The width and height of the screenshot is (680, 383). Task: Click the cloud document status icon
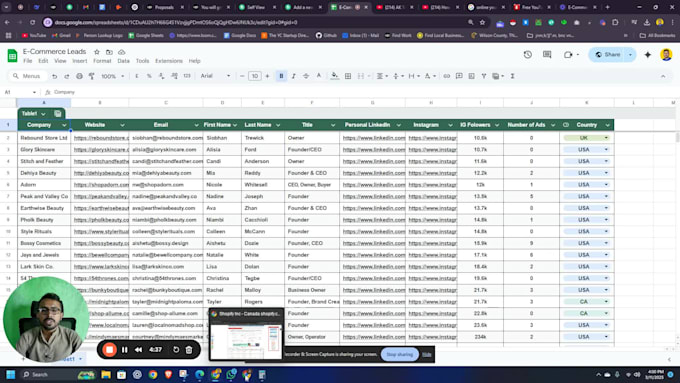coord(121,52)
